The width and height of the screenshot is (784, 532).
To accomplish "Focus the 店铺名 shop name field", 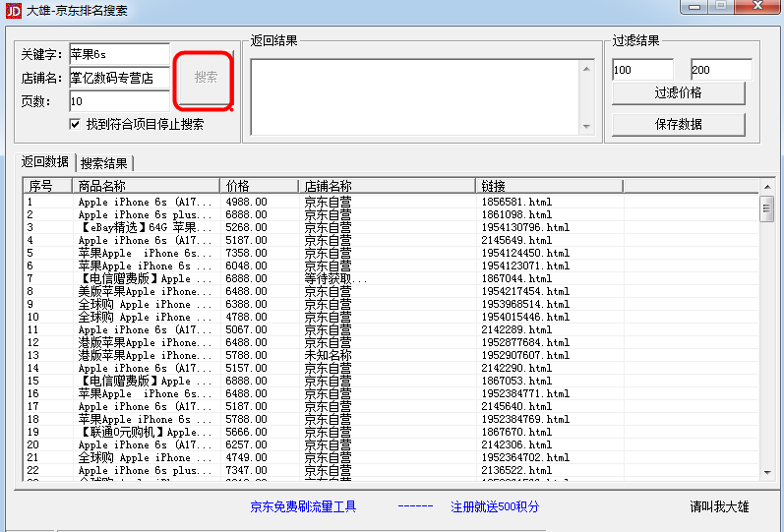I will [119, 78].
